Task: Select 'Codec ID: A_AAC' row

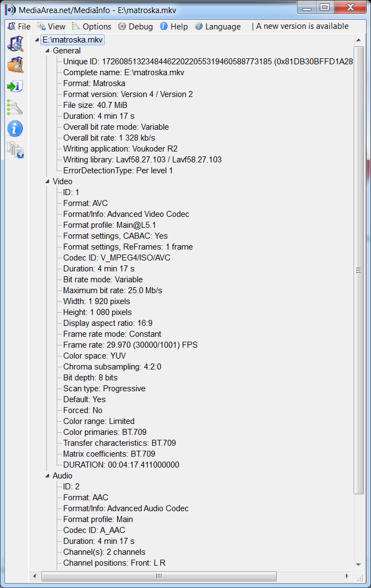Action: tap(94, 530)
